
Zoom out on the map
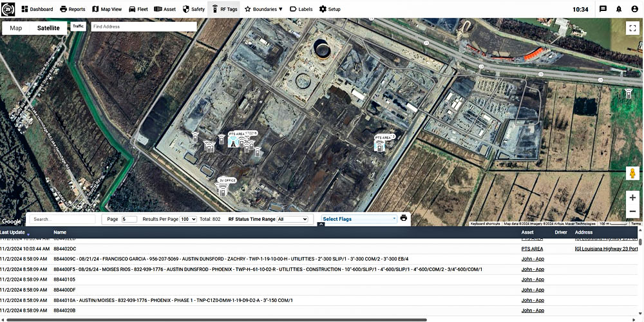pos(632,211)
